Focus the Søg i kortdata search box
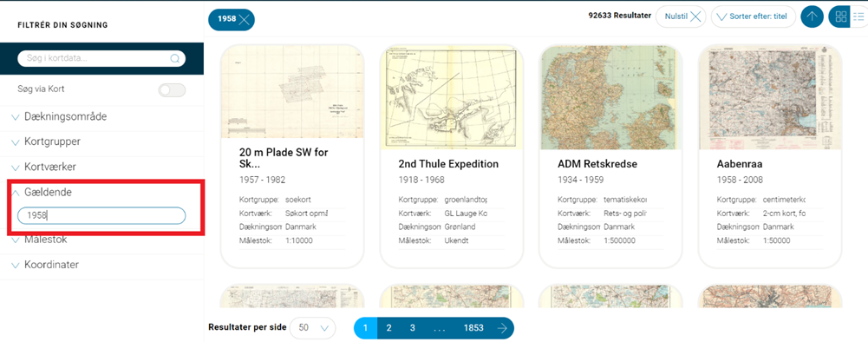Viewport: 868px width, 342px height. [101, 58]
